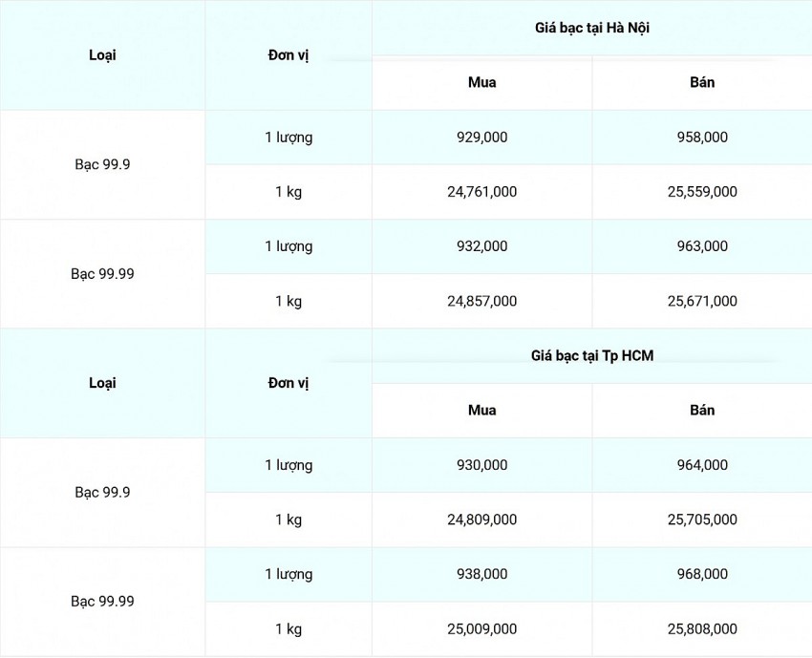
Task: Click the 24,857,000 price cell
Action: 482,302
